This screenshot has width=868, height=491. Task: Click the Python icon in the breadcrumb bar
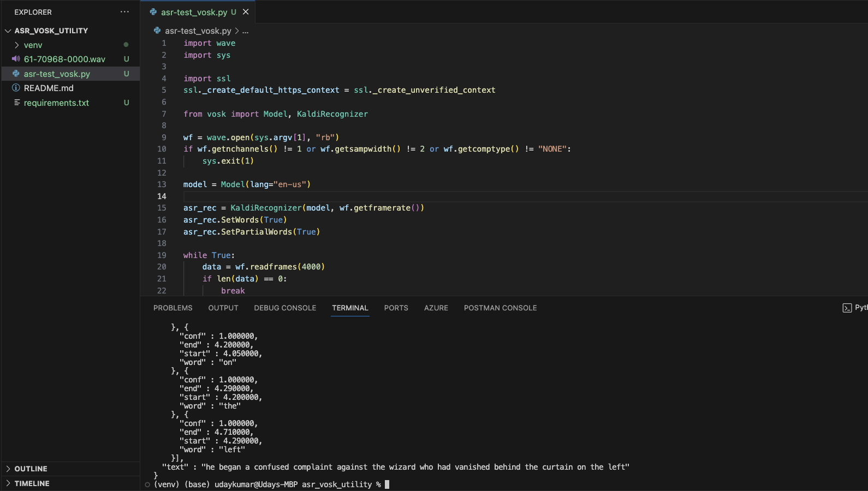click(157, 31)
